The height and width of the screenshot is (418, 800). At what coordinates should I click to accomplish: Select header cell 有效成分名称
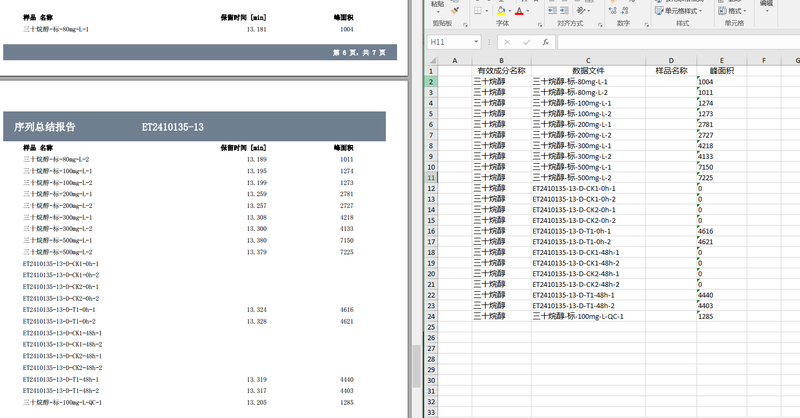501,71
